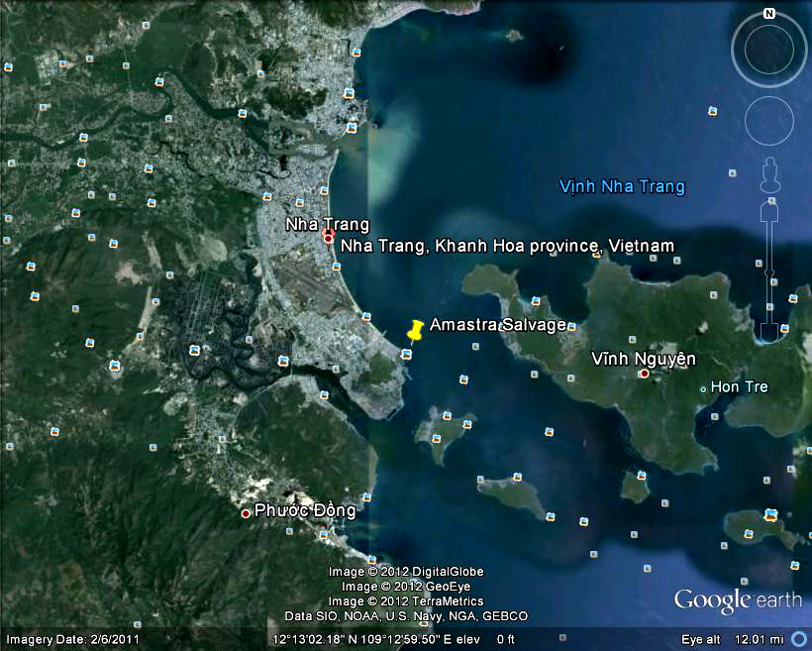Click the red Vĩnh Nguyên place dot
812x651 pixels.
[x=645, y=374]
